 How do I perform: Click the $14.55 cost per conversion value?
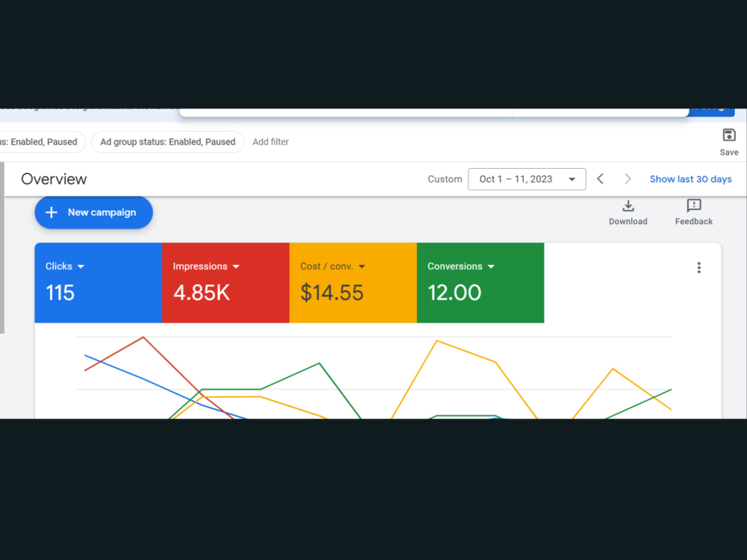tap(332, 293)
